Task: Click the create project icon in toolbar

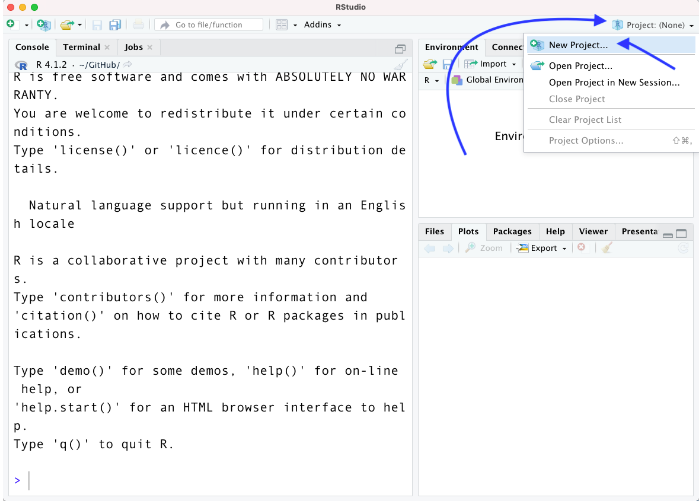Action: coord(43,24)
